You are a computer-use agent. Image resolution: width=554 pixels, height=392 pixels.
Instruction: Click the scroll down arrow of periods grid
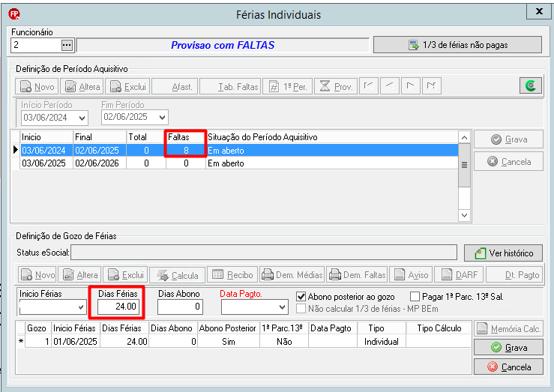pos(464,215)
